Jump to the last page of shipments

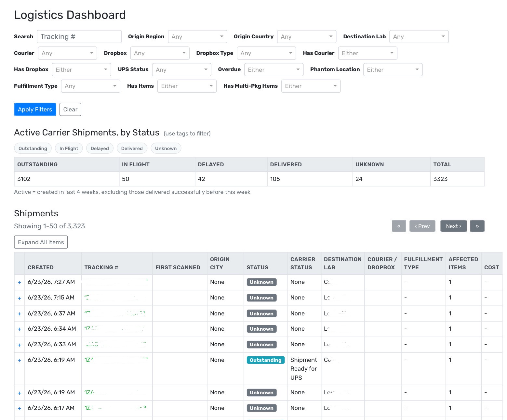tap(477, 226)
